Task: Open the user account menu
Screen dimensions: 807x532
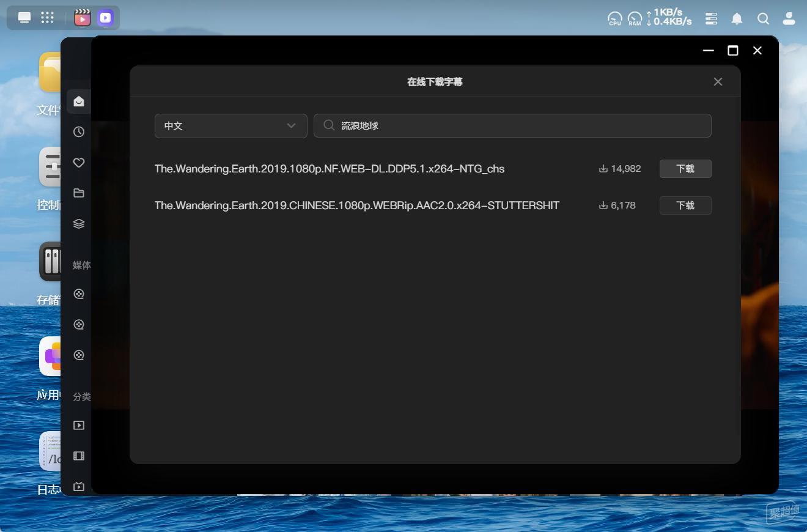Action: 789,19
